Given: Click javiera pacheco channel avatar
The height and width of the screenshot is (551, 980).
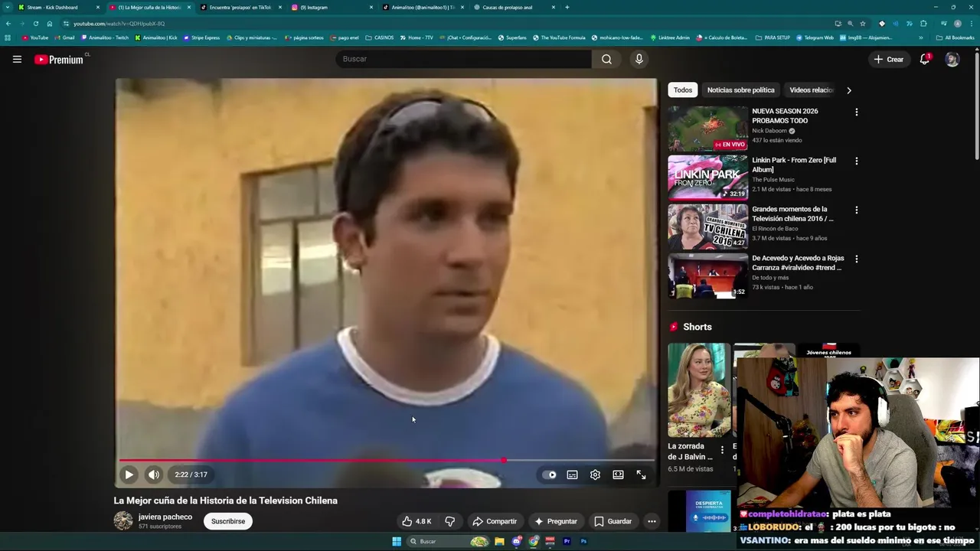Looking at the screenshot, I should [x=123, y=521].
